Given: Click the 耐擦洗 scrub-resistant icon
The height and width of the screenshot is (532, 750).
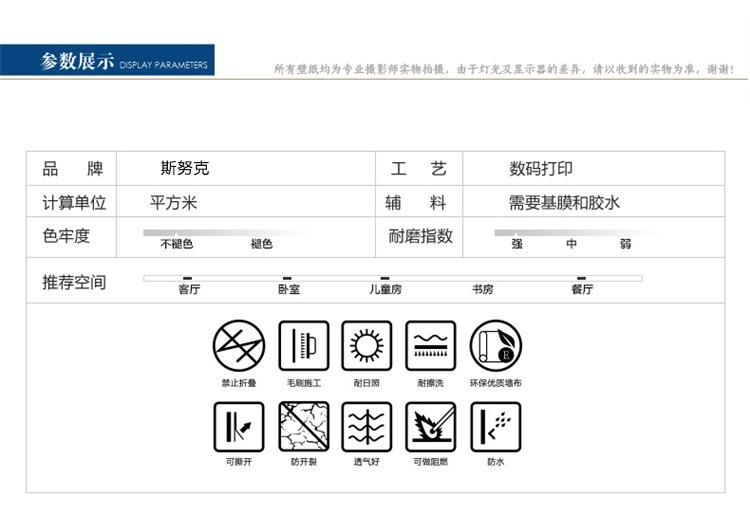Looking at the screenshot, I should [430, 346].
